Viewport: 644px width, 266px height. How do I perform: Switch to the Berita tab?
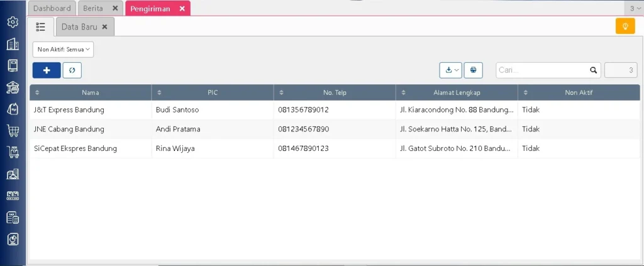coord(93,8)
